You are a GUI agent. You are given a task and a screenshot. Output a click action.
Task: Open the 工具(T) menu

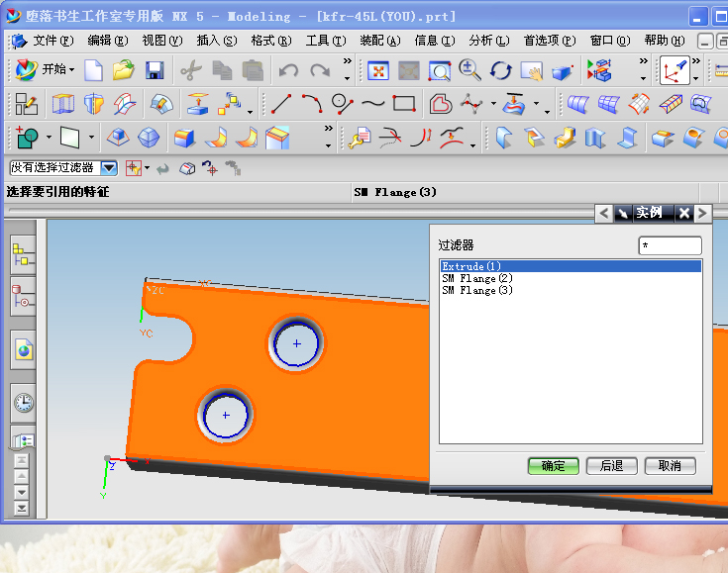326,41
